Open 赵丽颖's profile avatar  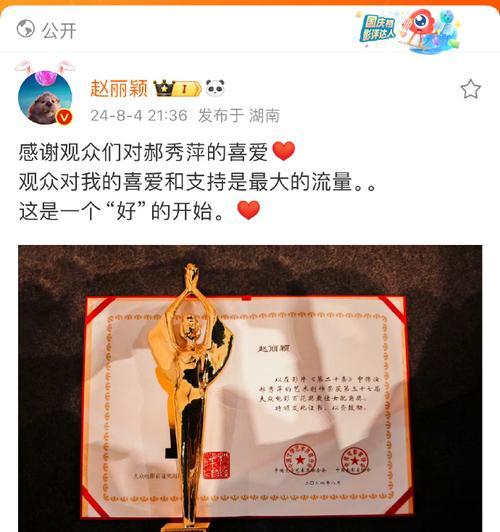tap(45, 97)
